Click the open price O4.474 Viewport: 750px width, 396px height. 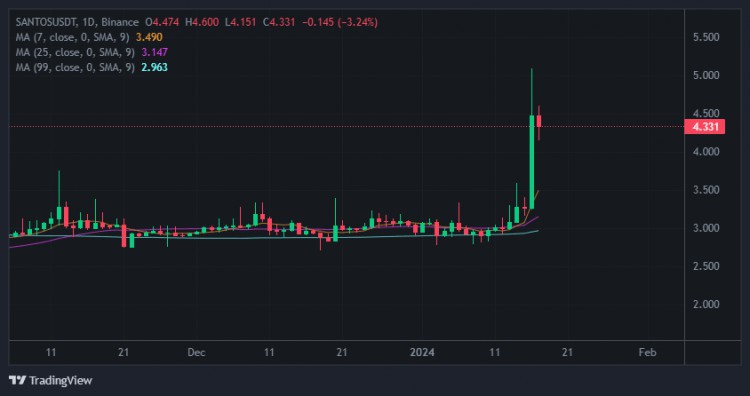click(162, 22)
